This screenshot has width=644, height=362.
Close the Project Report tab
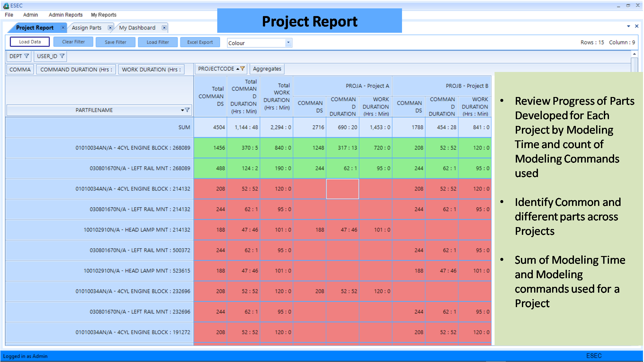click(63, 28)
